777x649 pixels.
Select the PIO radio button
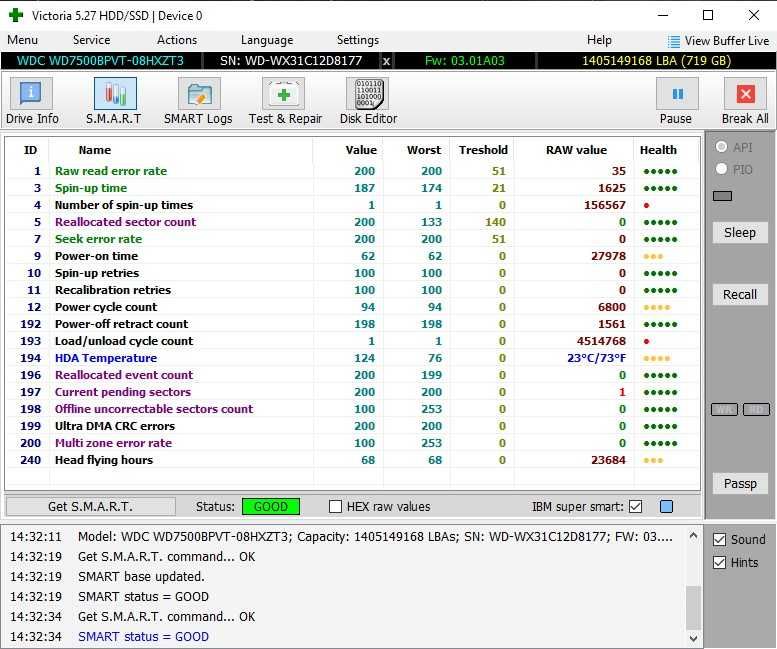pyautogui.click(x=722, y=169)
